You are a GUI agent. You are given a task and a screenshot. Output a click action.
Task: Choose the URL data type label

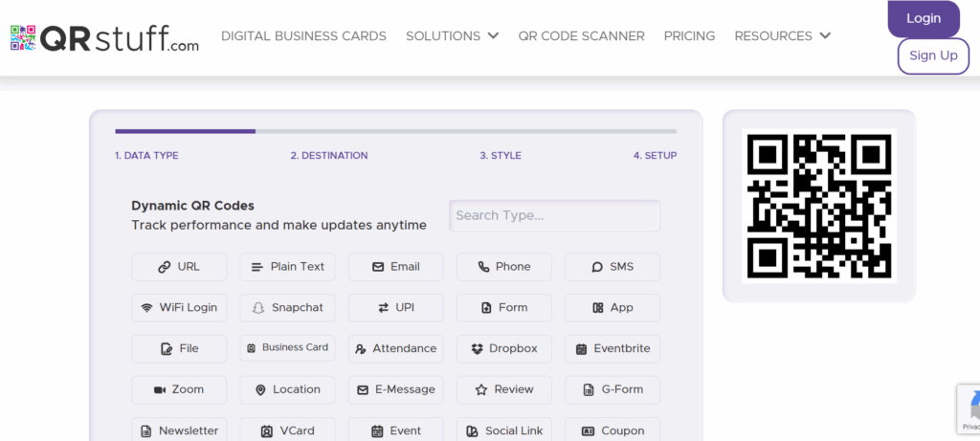click(189, 267)
